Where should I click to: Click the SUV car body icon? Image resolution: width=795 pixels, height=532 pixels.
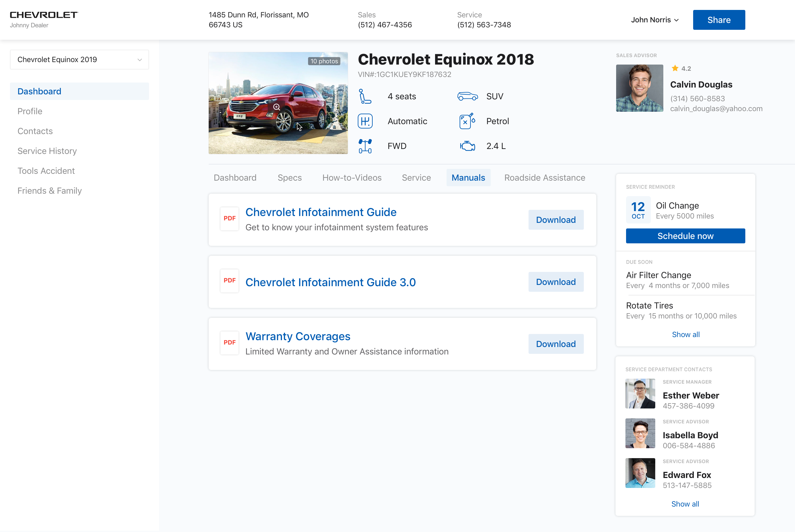tap(467, 96)
